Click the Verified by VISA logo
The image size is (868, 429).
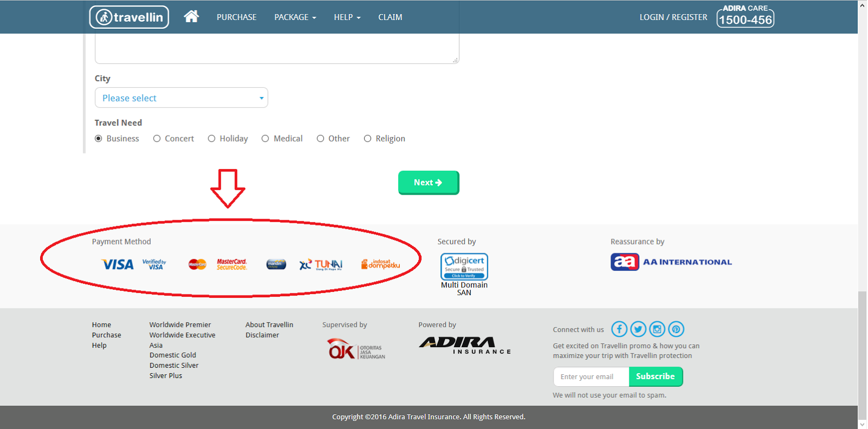155,264
